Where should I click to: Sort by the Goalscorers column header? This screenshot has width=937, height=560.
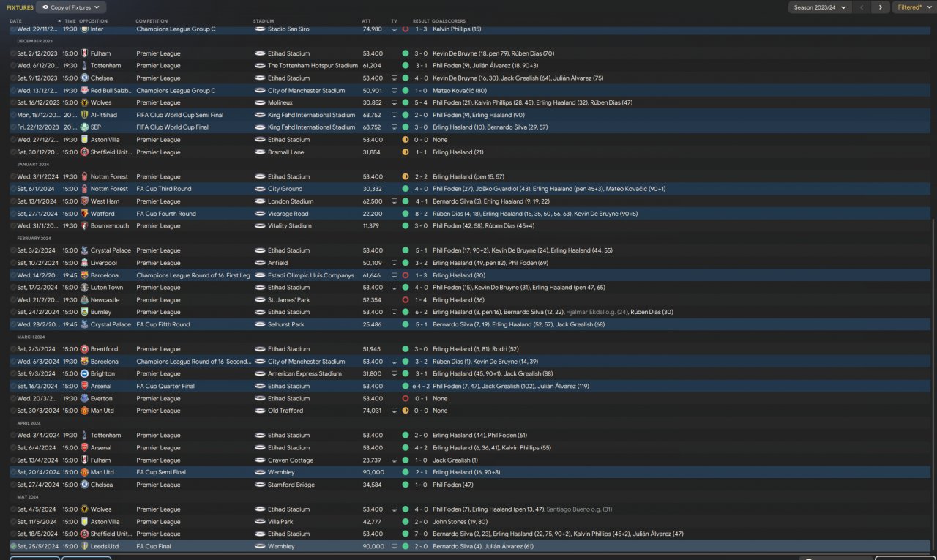(449, 21)
